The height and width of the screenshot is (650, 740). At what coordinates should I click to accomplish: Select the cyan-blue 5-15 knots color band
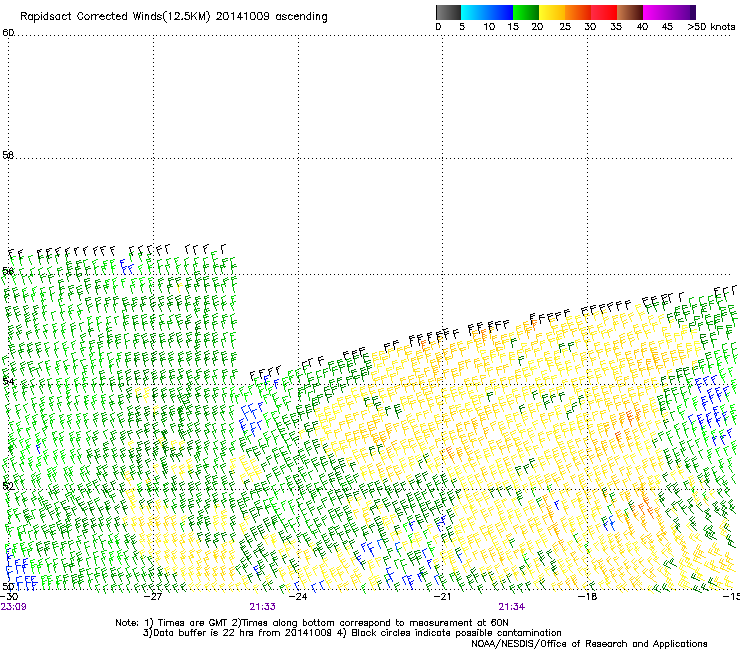487,12
